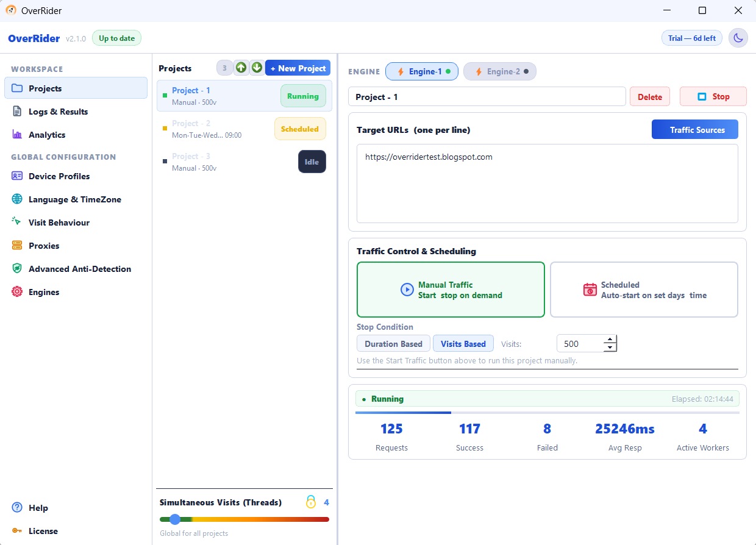756x545 pixels.
Task: Click the Scheduled status badge of Project - 2
Action: 300,129
